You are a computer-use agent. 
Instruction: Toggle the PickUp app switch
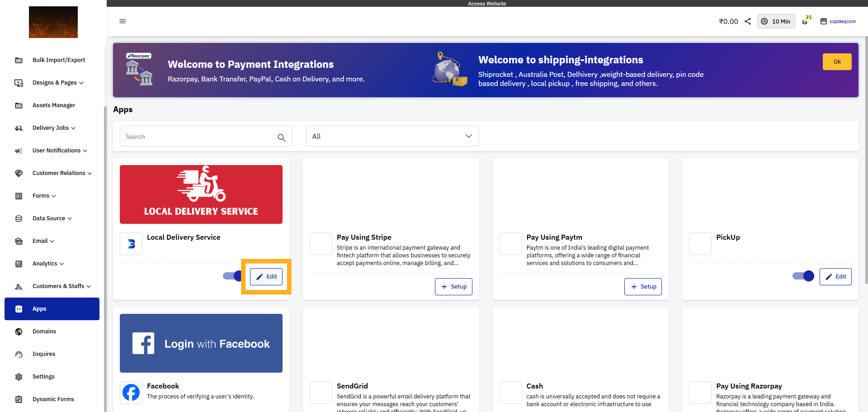click(x=803, y=276)
